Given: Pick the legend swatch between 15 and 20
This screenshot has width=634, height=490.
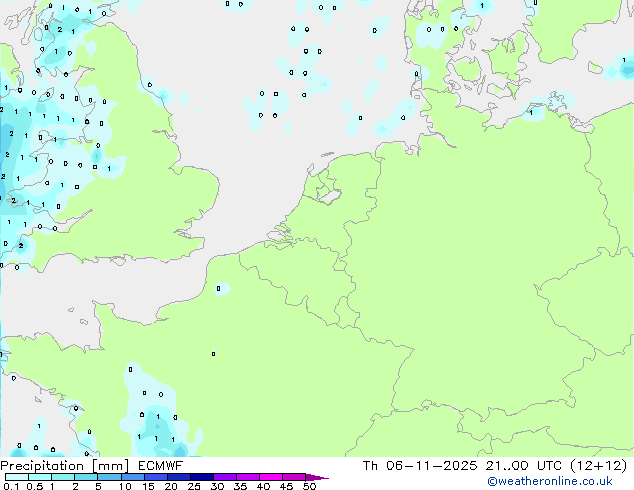Looking at the screenshot, I should 156,477.
